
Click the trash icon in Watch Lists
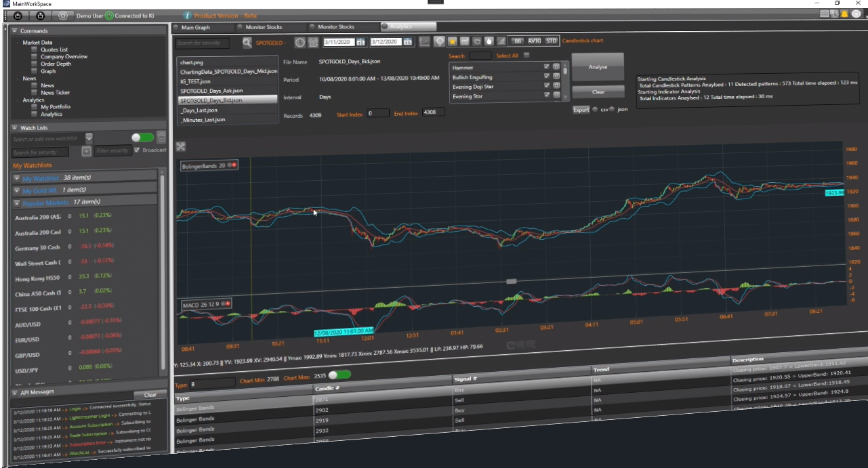[x=161, y=137]
